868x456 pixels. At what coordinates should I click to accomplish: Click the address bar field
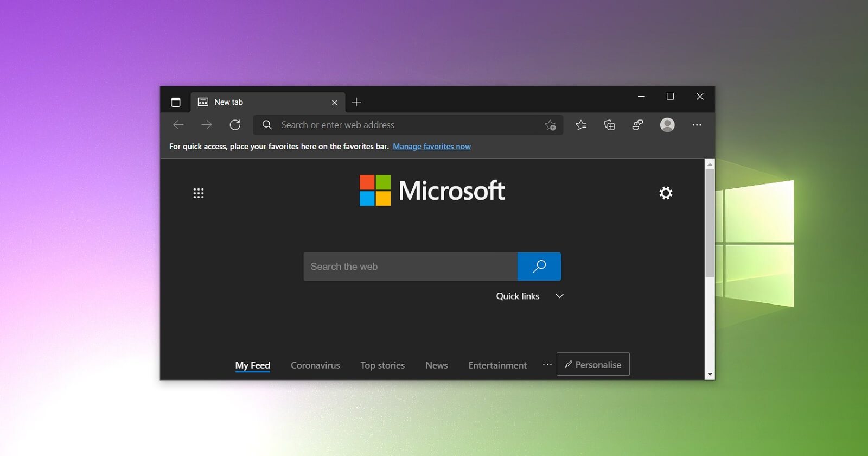pos(408,125)
